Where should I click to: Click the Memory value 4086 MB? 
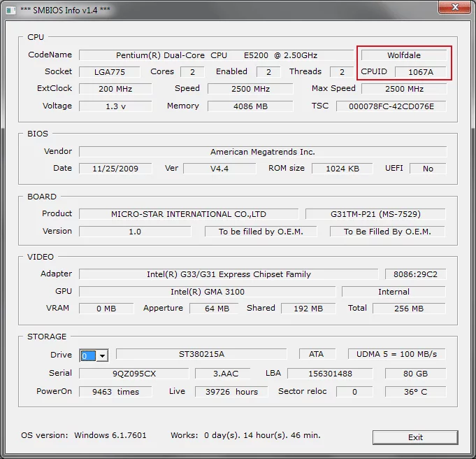[x=250, y=106]
